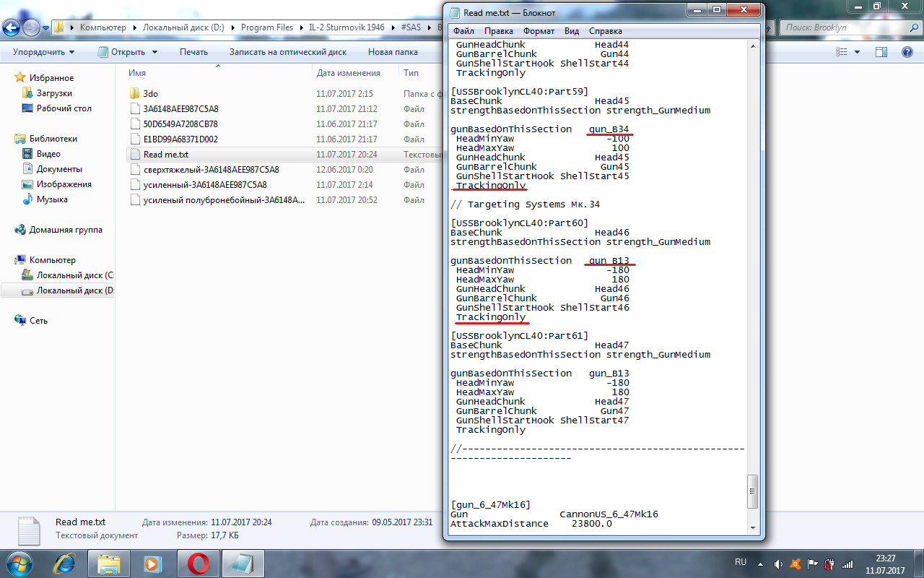Click the Печать toolbar button
The image size is (924, 578).
(x=193, y=52)
